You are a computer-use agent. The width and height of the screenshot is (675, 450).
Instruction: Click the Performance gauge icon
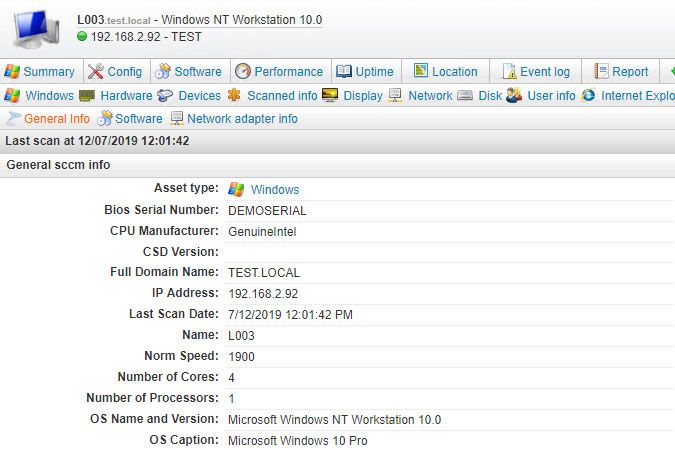coord(243,72)
